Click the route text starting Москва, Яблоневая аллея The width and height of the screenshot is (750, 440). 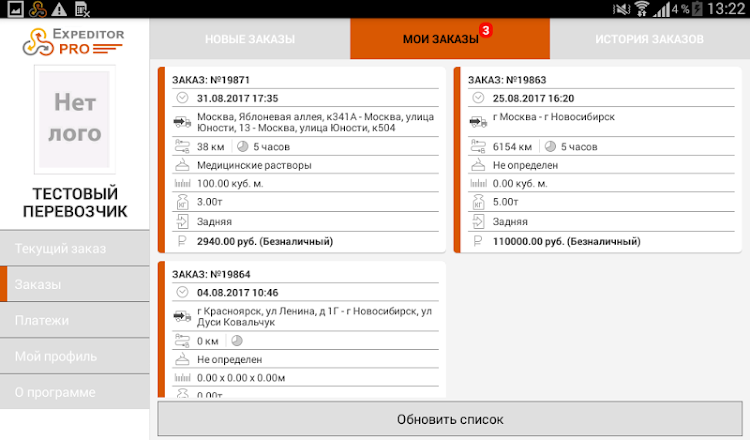(316, 122)
